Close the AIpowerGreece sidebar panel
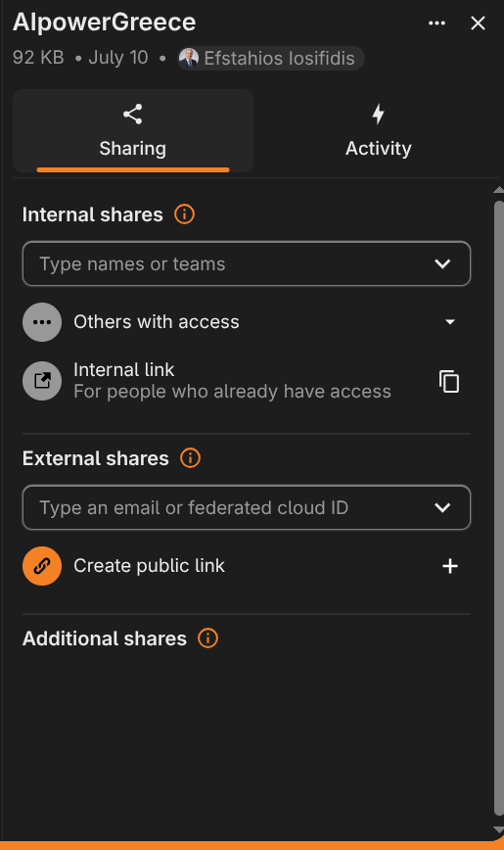The height and width of the screenshot is (850, 504). point(478,24)
